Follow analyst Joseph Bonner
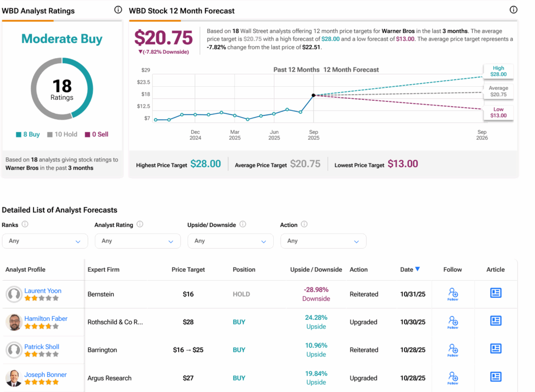This screenshot has width=535, height=392. click(452, 378)
